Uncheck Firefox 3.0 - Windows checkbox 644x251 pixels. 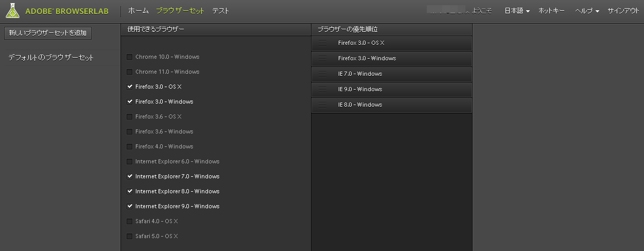tap(130, 102)
